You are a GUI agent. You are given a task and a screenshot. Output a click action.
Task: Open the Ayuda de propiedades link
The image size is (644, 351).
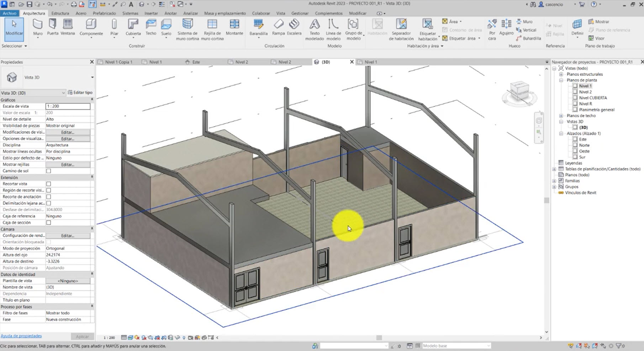[x=21, y=336]
